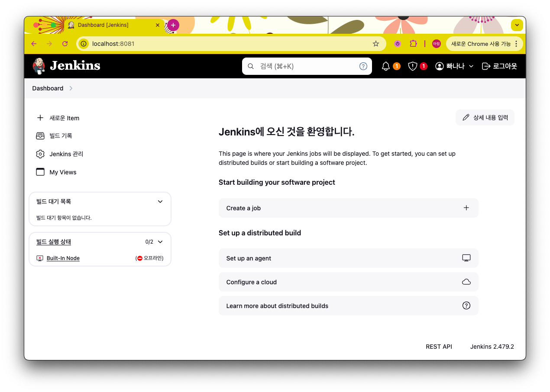Click Create a job
The height and width of the screenshot is (392, 550).
[349, 208]
